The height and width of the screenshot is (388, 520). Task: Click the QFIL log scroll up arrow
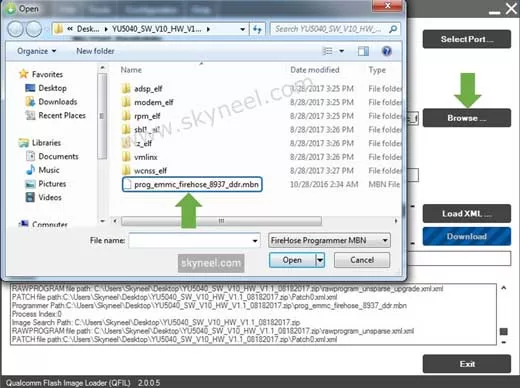[503, 288]
